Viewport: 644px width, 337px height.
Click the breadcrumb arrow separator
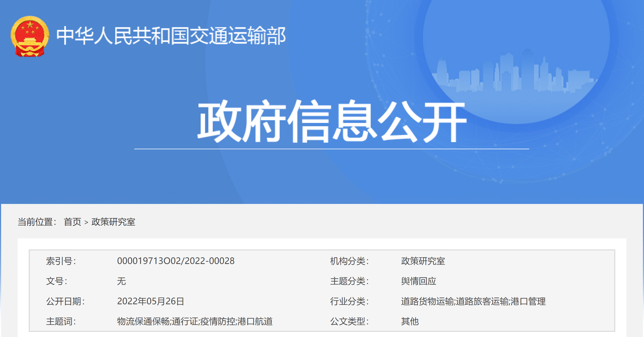coord(86,222)
